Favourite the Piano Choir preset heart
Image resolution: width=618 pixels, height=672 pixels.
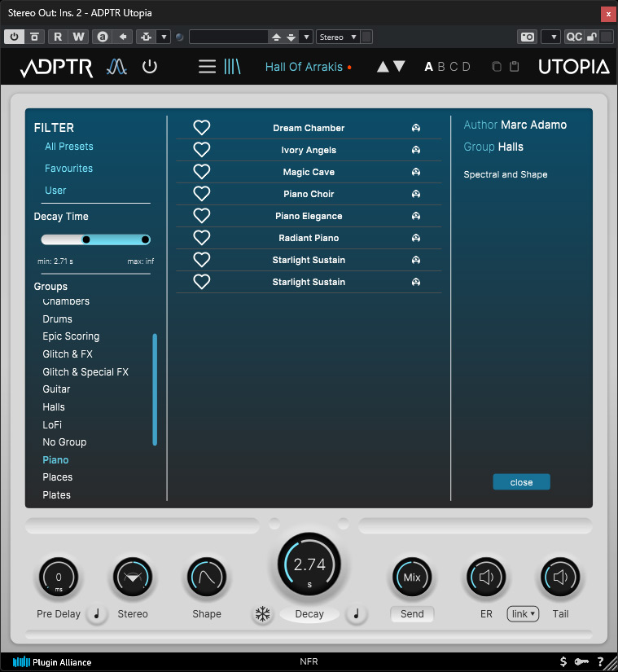coord(202,193)
